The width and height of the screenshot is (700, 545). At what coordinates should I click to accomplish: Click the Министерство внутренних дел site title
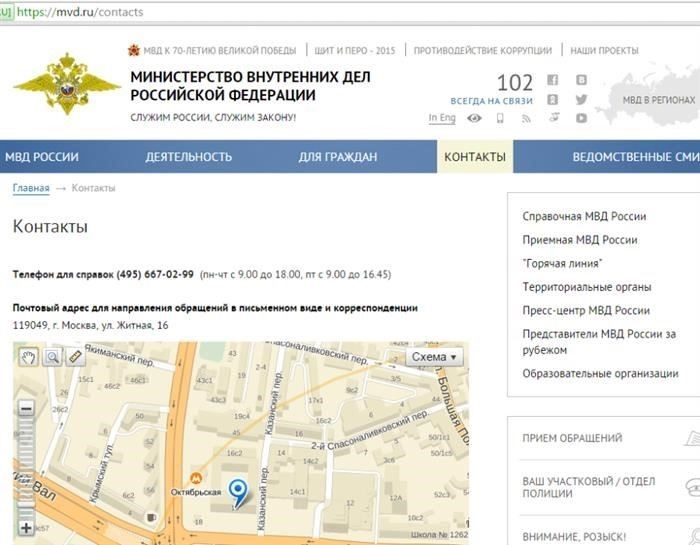pos(250,86)
